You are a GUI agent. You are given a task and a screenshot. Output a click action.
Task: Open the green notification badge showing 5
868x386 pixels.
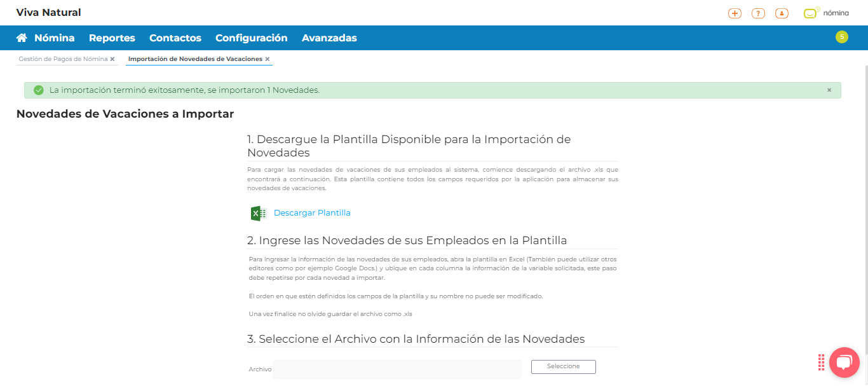tap(842, 37)
